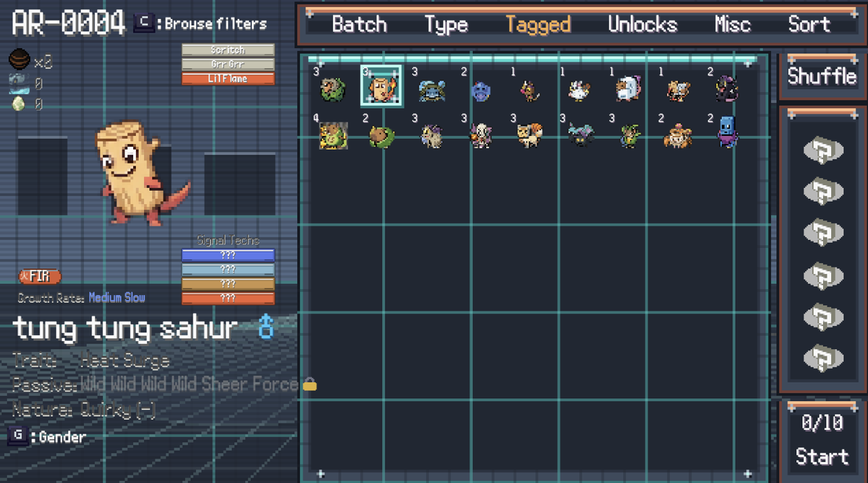Click the bottom question-mark team slot
The image size is (868, 483).
click(823, 357)
